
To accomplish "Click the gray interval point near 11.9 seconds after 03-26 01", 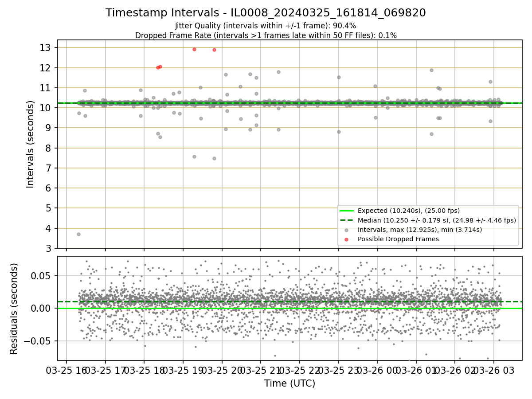I will pyautogui.click(x=431, y=70).
